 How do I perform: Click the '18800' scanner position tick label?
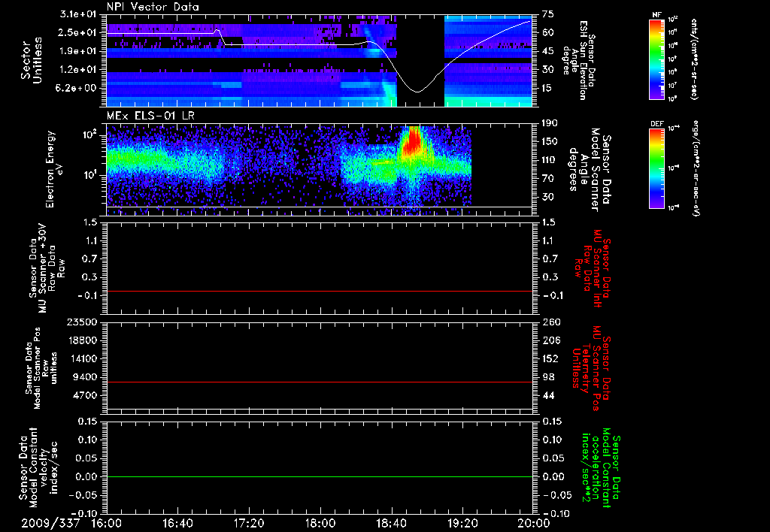point(83,340)
